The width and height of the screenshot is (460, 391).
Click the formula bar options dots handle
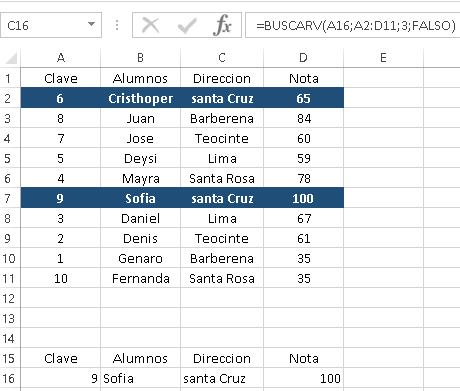[x=117, y=25]
